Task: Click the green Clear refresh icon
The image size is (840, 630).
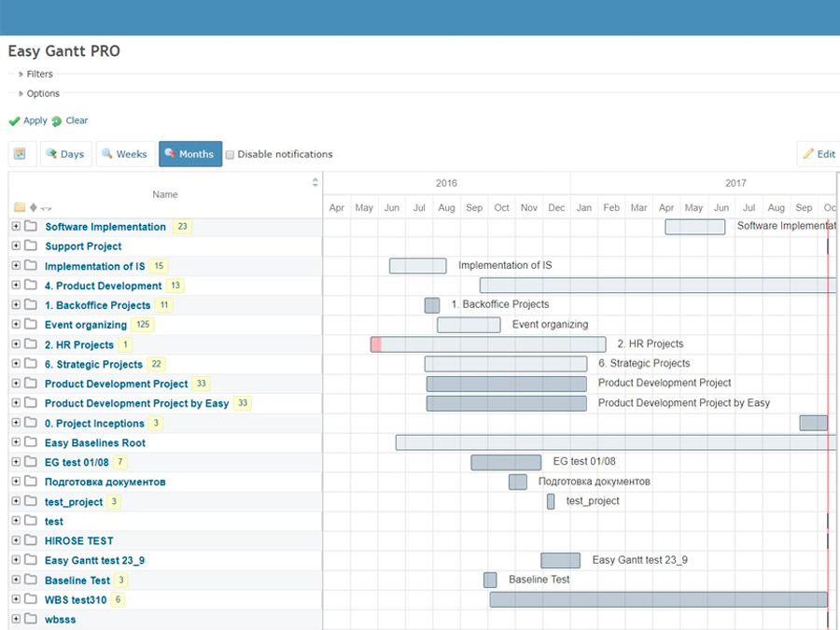Action: click(x=56, y=121)
